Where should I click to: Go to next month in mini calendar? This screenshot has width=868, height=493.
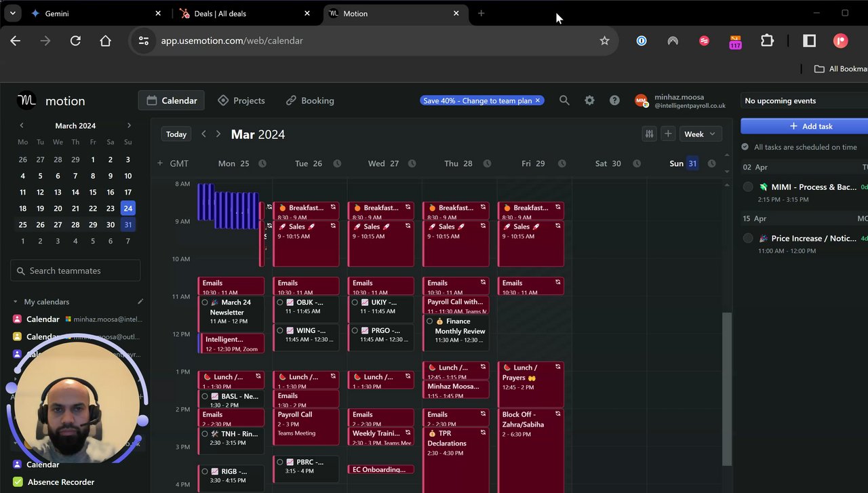129,125
